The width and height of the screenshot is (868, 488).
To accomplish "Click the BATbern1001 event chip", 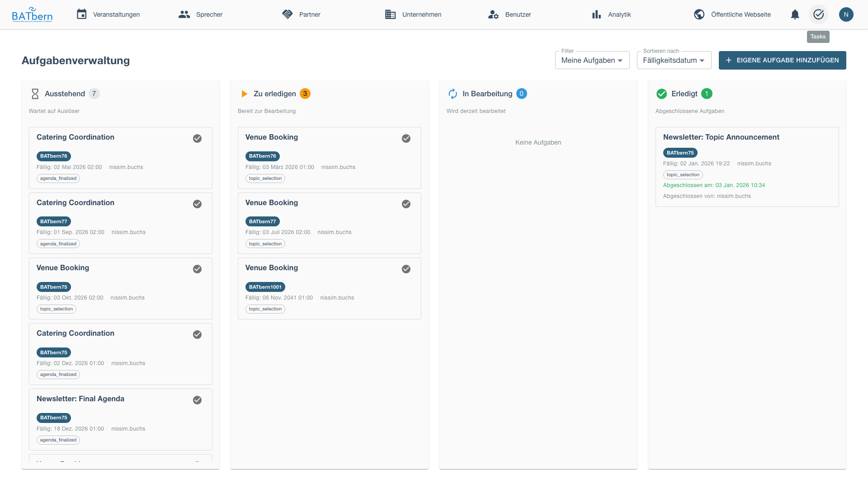I will [x=265, y=287].
